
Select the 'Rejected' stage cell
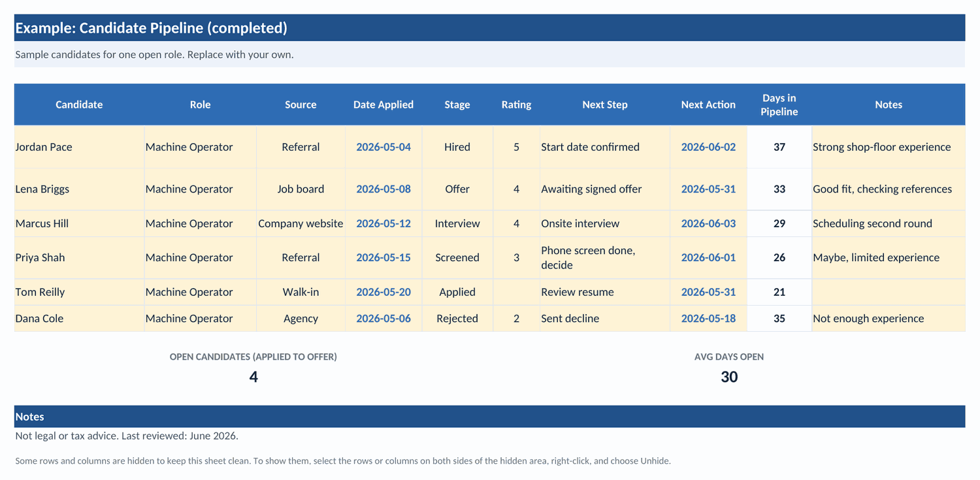457,319
